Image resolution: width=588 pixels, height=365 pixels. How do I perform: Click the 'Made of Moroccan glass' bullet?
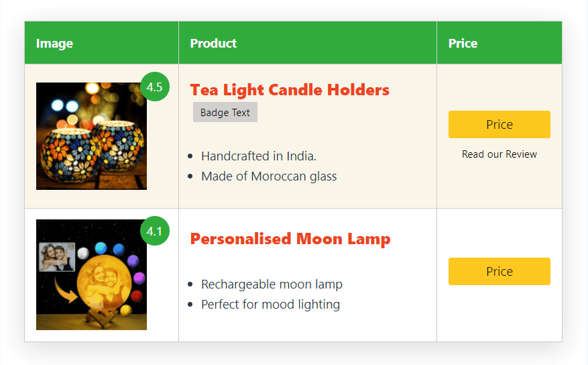click(x=269, y=176)
